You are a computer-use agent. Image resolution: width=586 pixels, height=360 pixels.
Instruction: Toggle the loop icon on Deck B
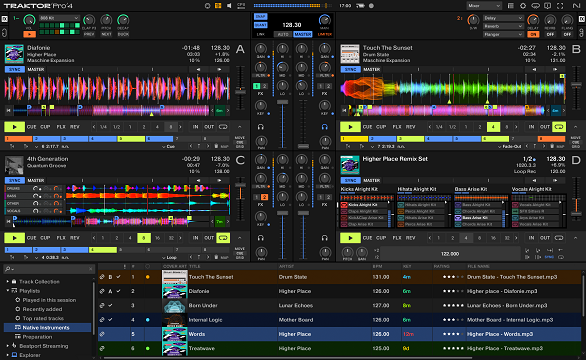pyautogui.click(x=559, y=127)
